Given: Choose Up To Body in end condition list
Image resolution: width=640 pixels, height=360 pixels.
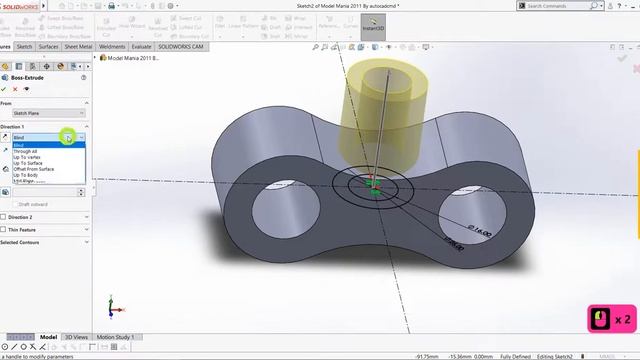Looking at the screenshot, I should (49, 175).
